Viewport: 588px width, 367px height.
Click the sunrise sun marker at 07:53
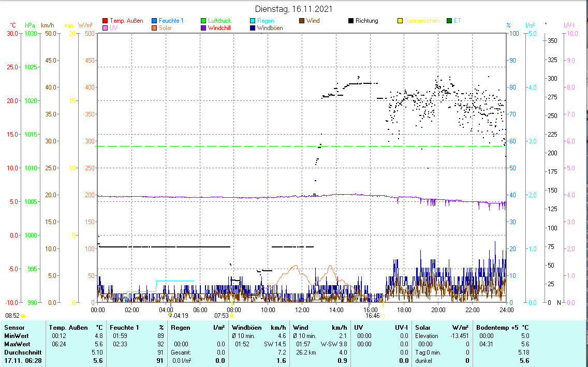click(232, 315)
